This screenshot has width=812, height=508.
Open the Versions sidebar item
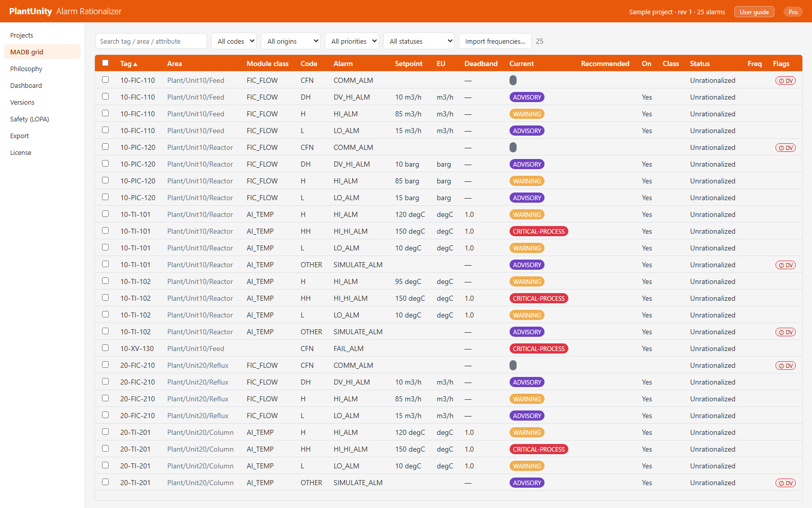click(x=42, y=103)
